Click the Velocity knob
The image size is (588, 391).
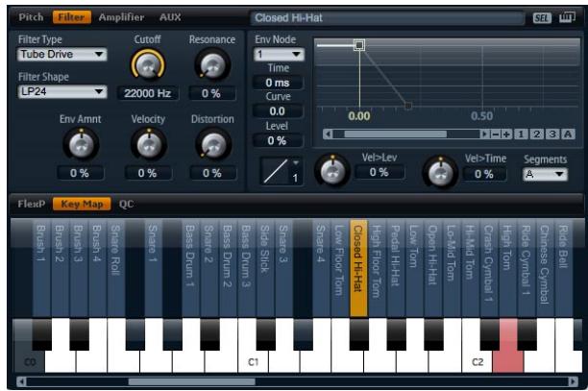149,144
